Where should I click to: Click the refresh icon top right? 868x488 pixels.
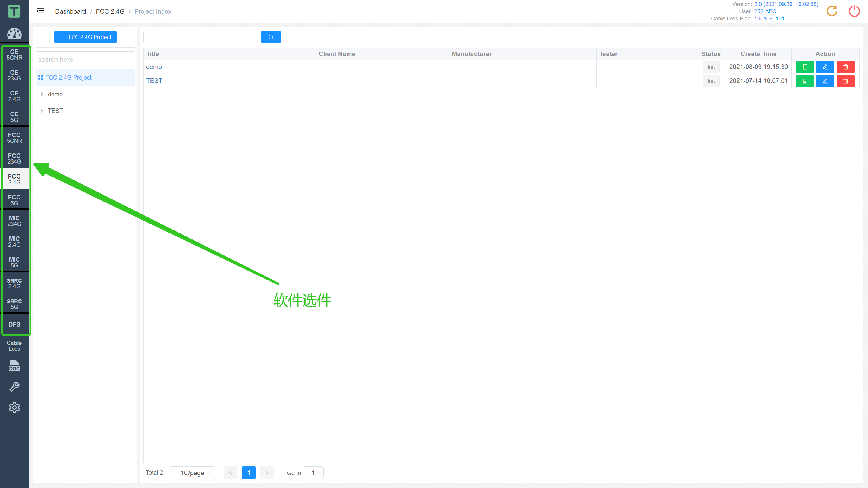pos(832,11)
